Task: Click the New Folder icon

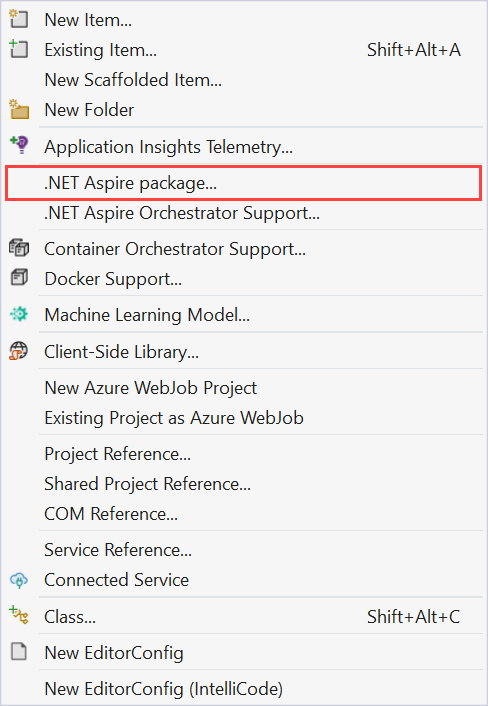Action: (x=19, y=109)
